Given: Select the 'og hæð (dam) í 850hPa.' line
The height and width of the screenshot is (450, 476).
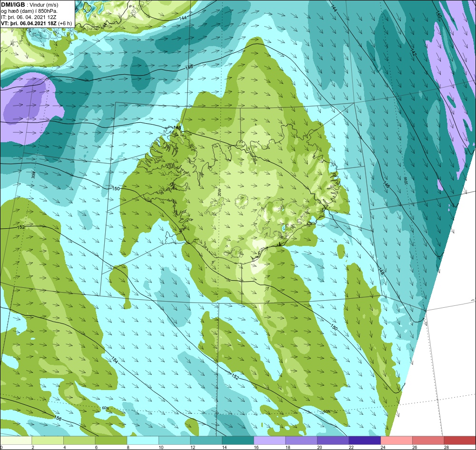Looking at the screenshot, I should click(29, 11).
